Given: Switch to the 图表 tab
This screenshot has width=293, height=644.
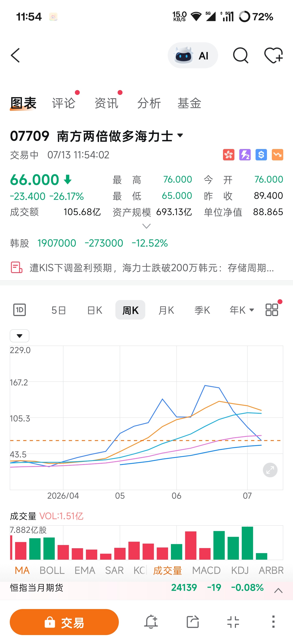Looking at the screenshot, I should [x=23, y=103].
